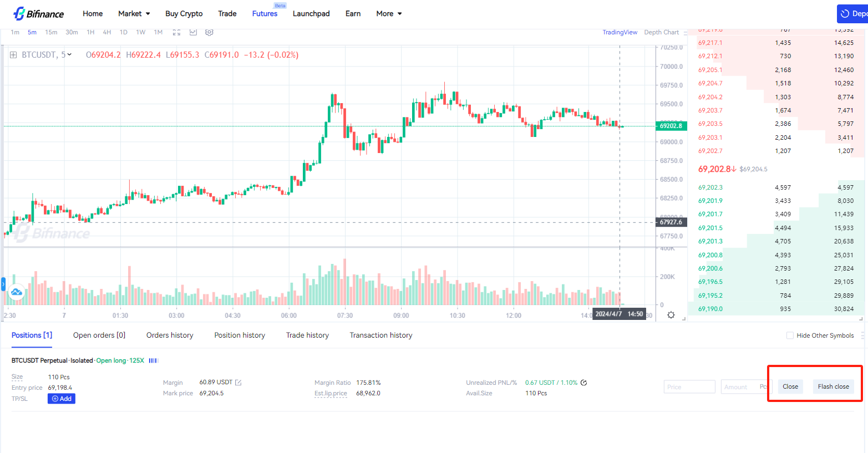868x453 pixels.
Task: Open the Futures menu item
Action: point(265,13)
